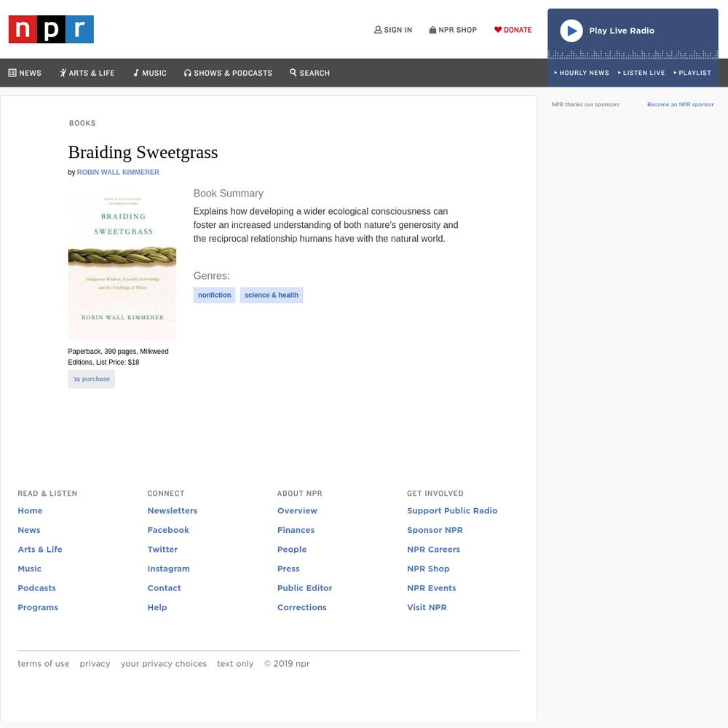Open the Corrections link

pos(302,607)
